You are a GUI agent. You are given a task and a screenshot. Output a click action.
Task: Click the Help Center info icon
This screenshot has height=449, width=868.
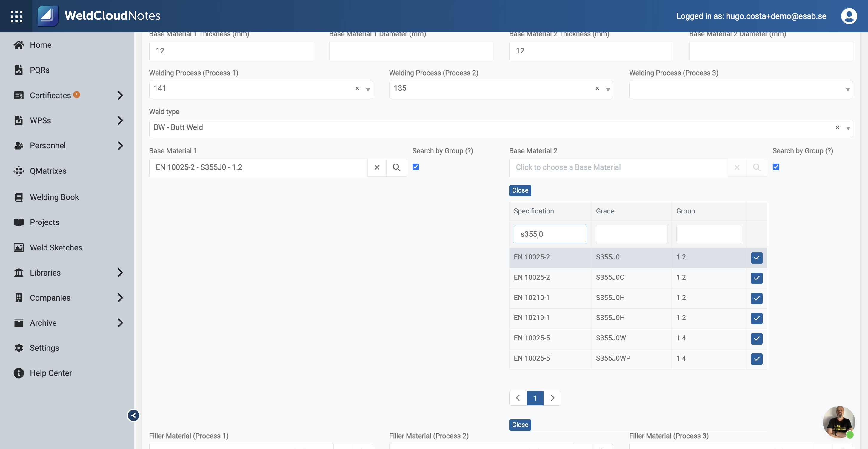pos(19,373)
